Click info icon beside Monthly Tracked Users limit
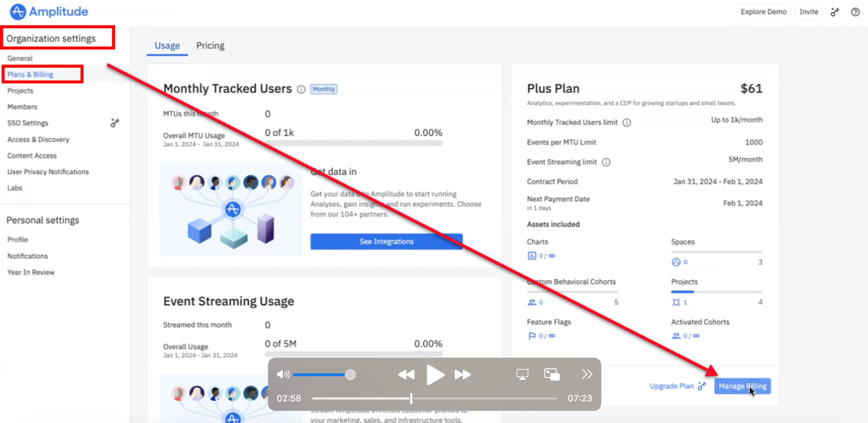 coord(627,123)
